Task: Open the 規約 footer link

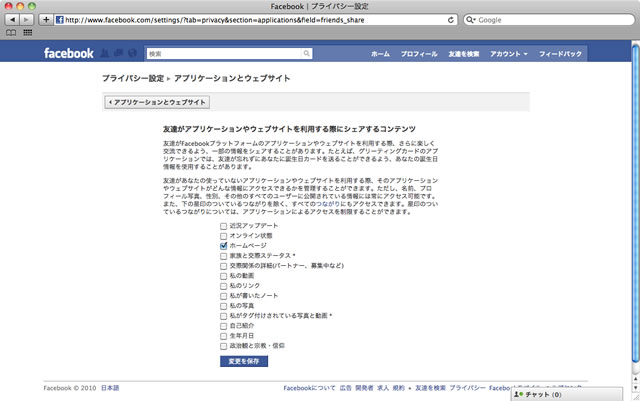Action: [398, 388]
